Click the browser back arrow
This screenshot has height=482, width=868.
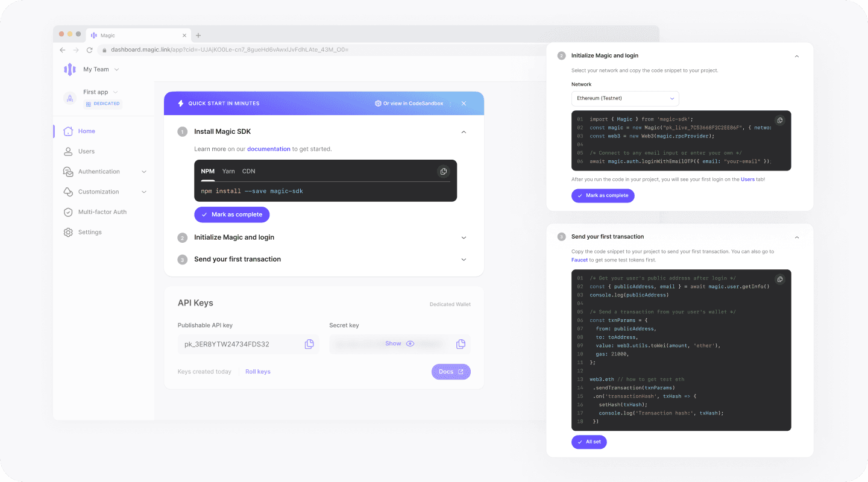(x=63, y=50)
